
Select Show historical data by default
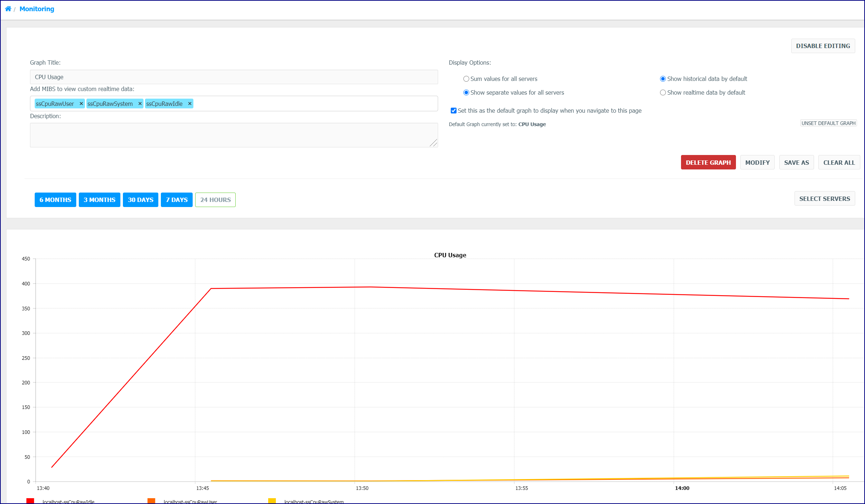[663, 79]
